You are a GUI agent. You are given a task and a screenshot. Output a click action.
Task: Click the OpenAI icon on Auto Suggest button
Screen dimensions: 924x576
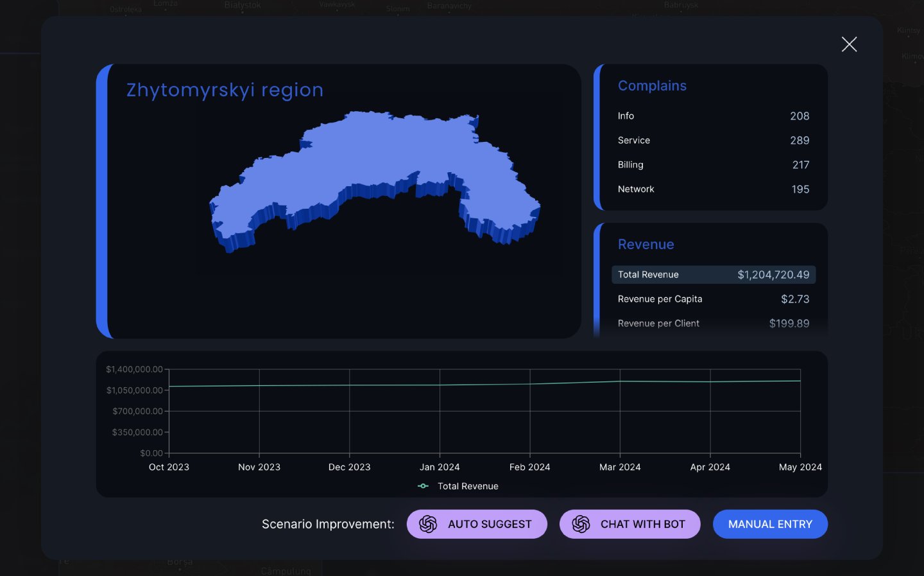[x=428, y=524]
